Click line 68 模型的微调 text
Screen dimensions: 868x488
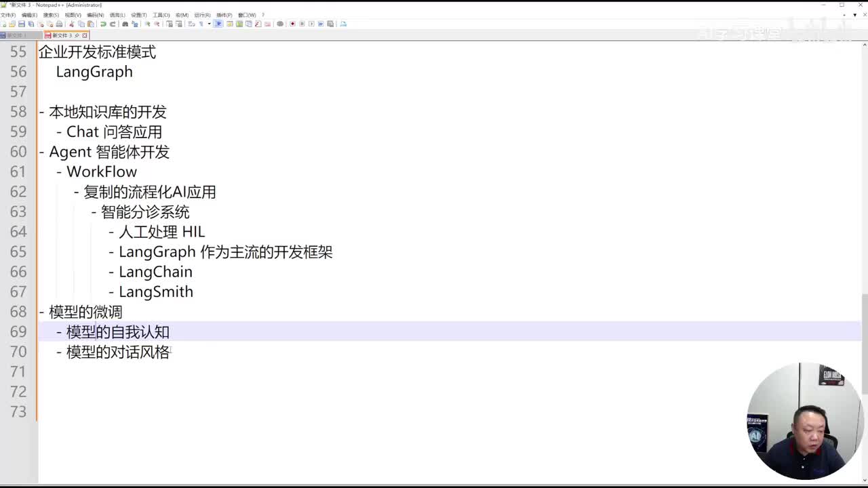pos(85,312)
